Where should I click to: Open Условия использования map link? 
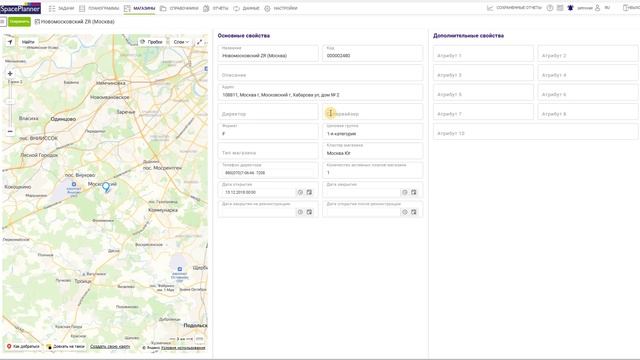point(183,348)
